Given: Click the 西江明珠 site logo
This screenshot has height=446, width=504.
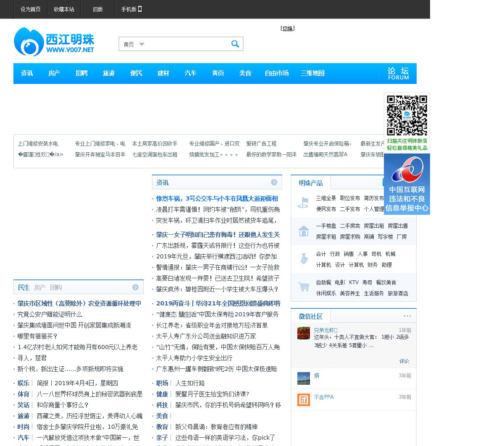Looking at the screenshot, I should click(54, 42).
